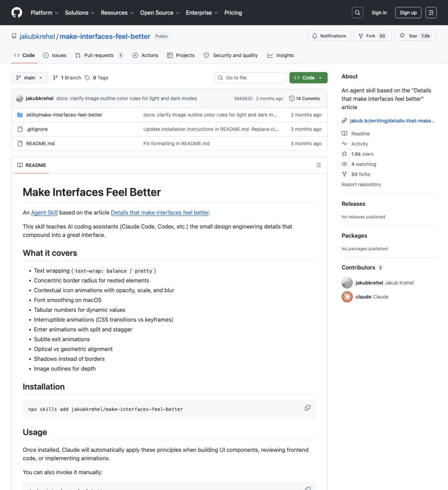Screen dimensions: 448x490
Task: Open the skills/make-interfaces-feel-better folder
Action: click(64, 115)
